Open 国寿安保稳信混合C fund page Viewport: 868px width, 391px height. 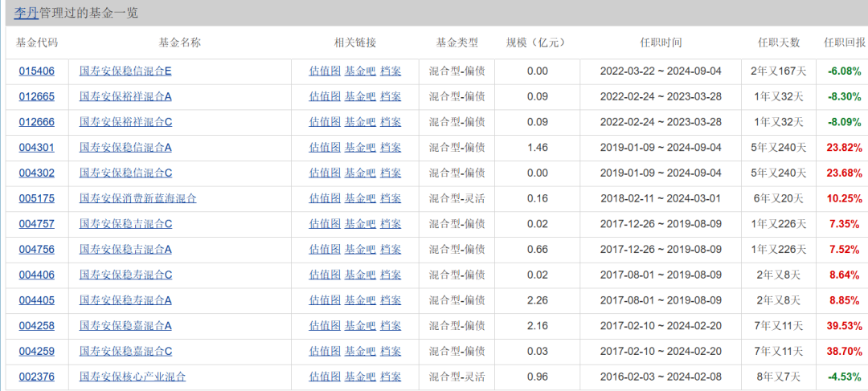click(x=125, y=173)
